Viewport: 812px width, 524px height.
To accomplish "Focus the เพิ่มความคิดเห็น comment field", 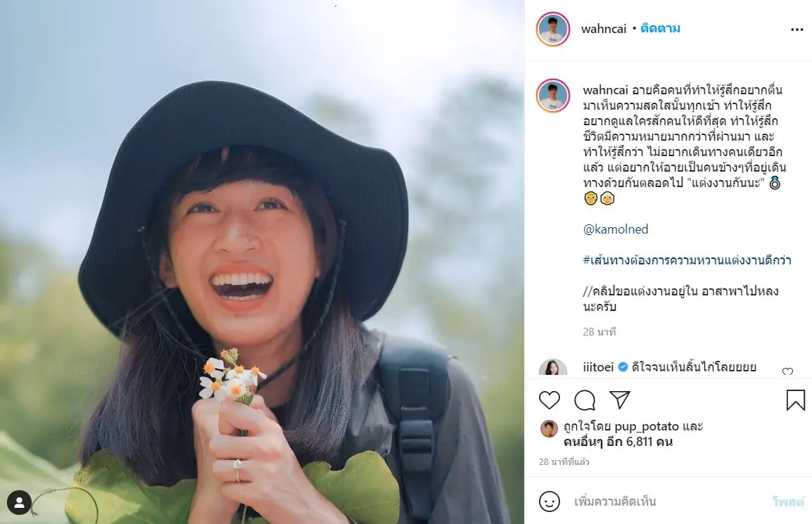I will [x=661, y=501].
